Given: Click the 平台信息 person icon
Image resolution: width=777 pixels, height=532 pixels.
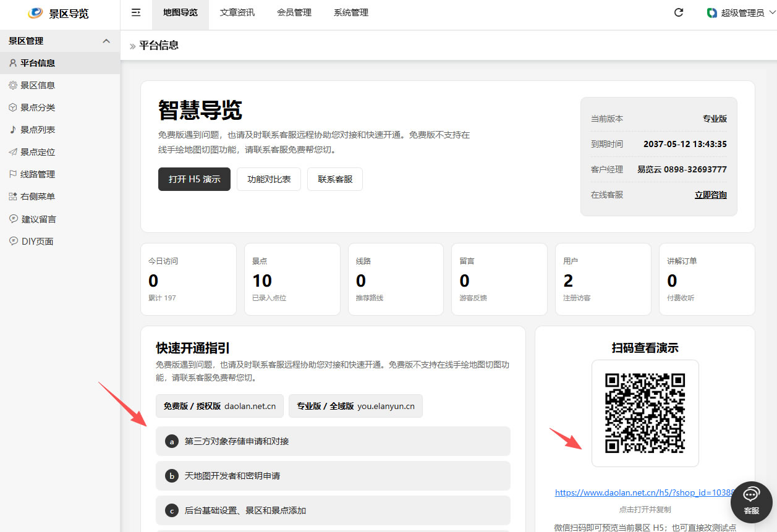Looking at the screenshot, I should click(x=13, y=63).
